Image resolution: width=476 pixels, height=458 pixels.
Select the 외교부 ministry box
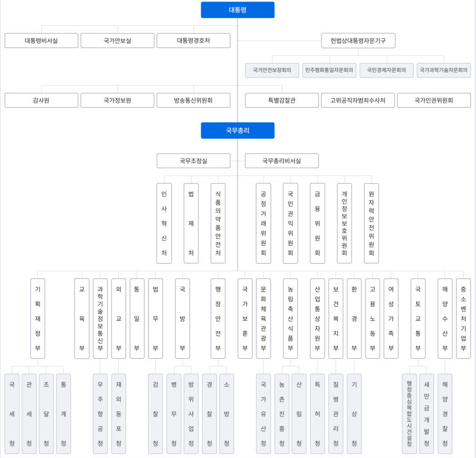pyautogui.click(x=119, y=319)
